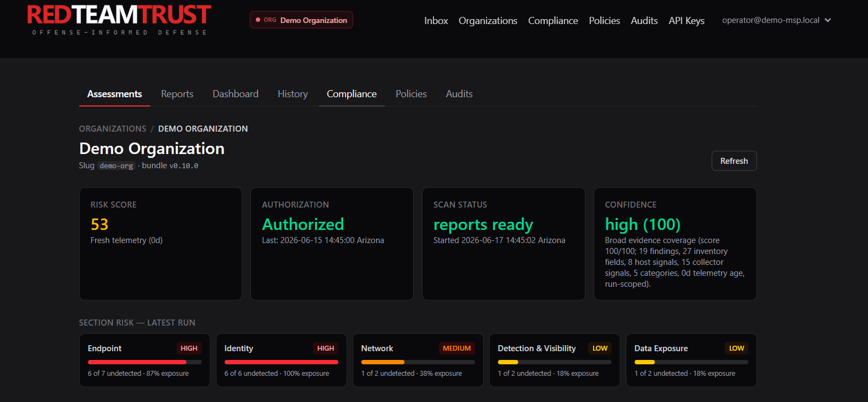This screenshot has width=868, height=402.
Task: Open the Audits sub-tab
Action: click(459, 94)
